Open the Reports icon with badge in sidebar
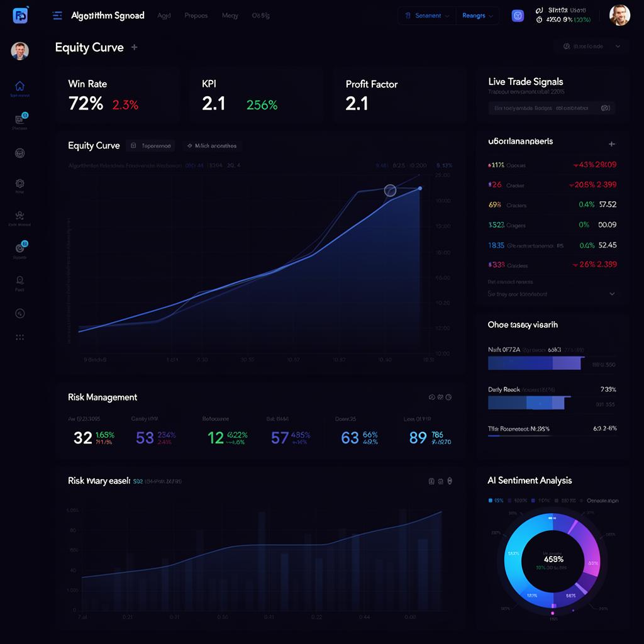The width and height of the screenshot is (644, 644). click(21, 248)
